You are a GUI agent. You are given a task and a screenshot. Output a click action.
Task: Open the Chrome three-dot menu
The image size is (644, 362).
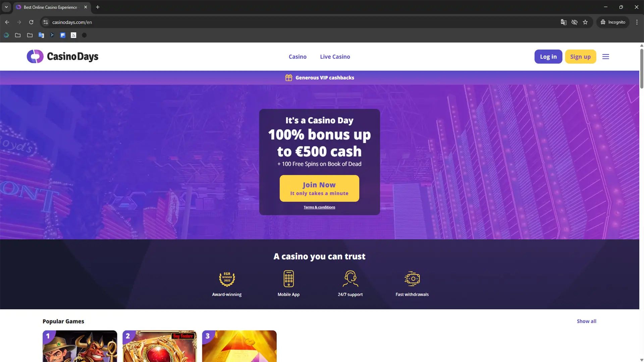637,22
